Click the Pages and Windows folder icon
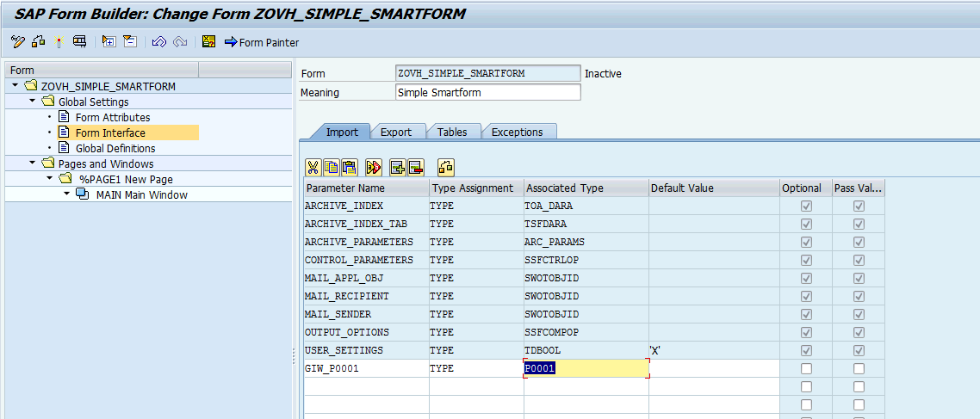Viewport: 980px width, 419px height. [49, 163]
